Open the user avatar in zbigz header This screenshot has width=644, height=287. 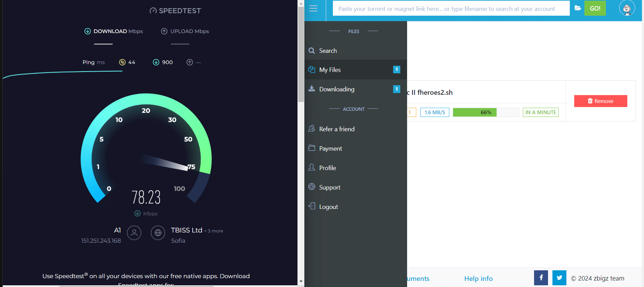click(627, 8)
